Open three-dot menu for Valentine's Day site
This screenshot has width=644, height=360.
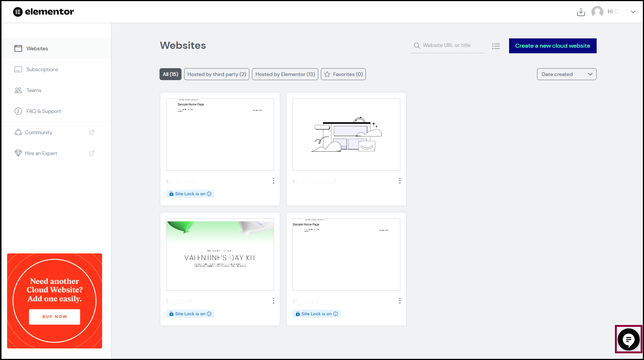point(273,301)
